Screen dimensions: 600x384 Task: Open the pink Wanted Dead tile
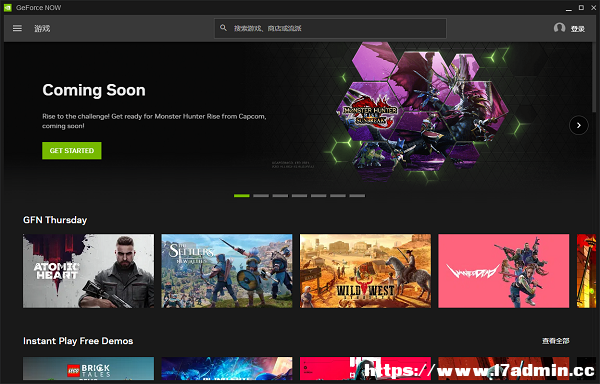(x=504, y=271)
